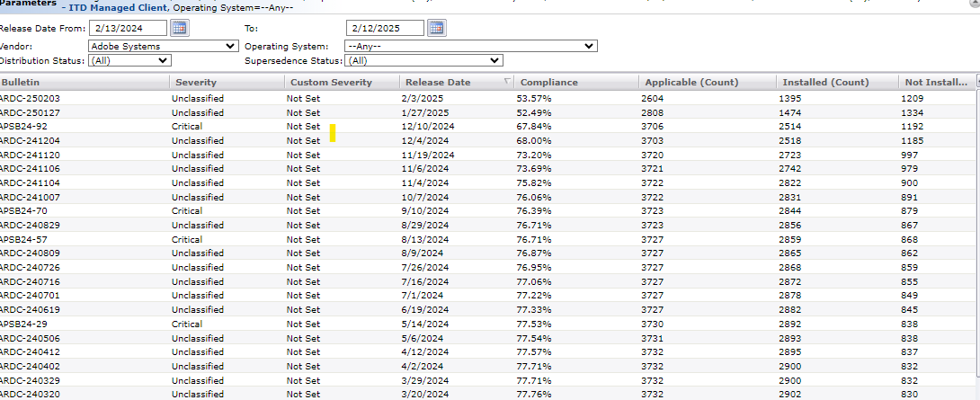Image resolution: width=980 pixels, height=400 pixels.
Task: Select bulletin ARDC-240329
Action: pos(30,380)
